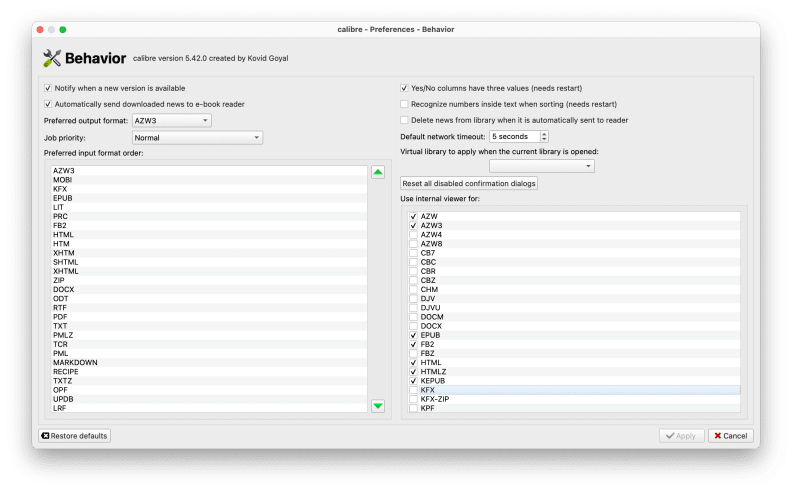The width and height of the screenshot is (792, 491).
Task: Check DOCM in internal viewer list
Action: pos(413,317)
